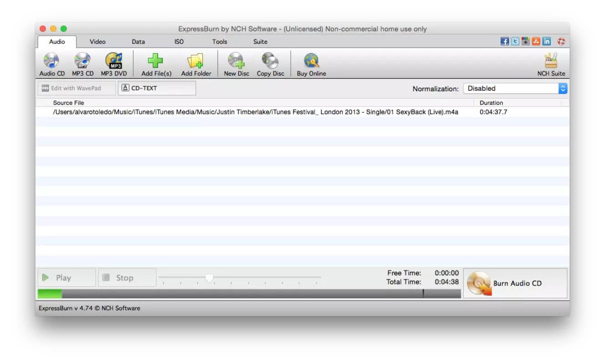This screenshot has height=364, width=605.
Task: Share on LinkedIn
Action: [546, 41]
